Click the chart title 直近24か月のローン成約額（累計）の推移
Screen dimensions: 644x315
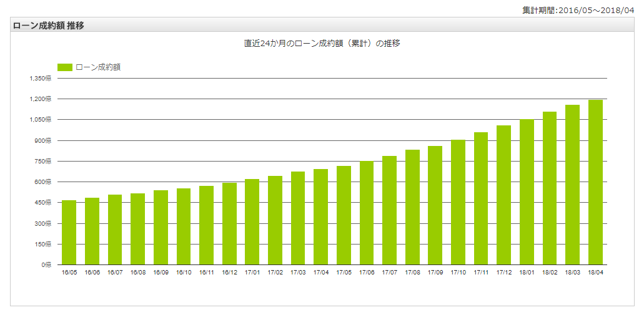(322, 44)
